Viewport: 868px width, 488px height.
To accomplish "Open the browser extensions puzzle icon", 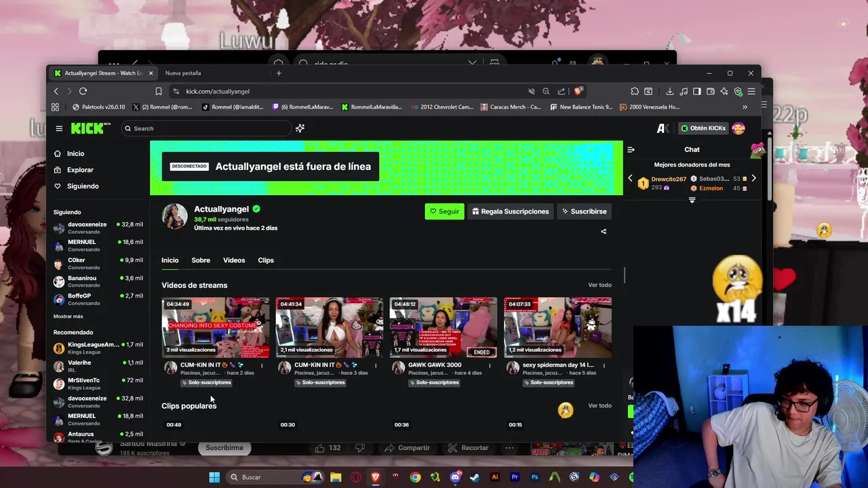I will tap(635, 91).
